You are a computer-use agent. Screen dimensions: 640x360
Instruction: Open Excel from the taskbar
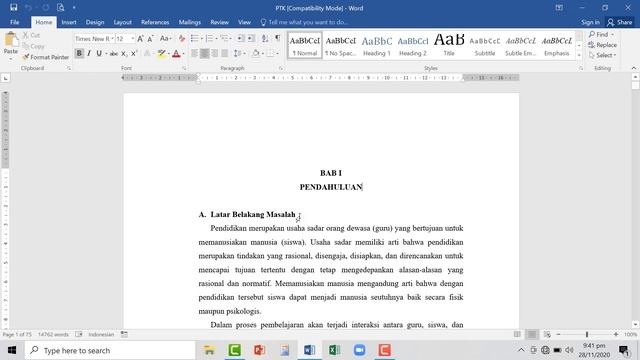[334, 350]
